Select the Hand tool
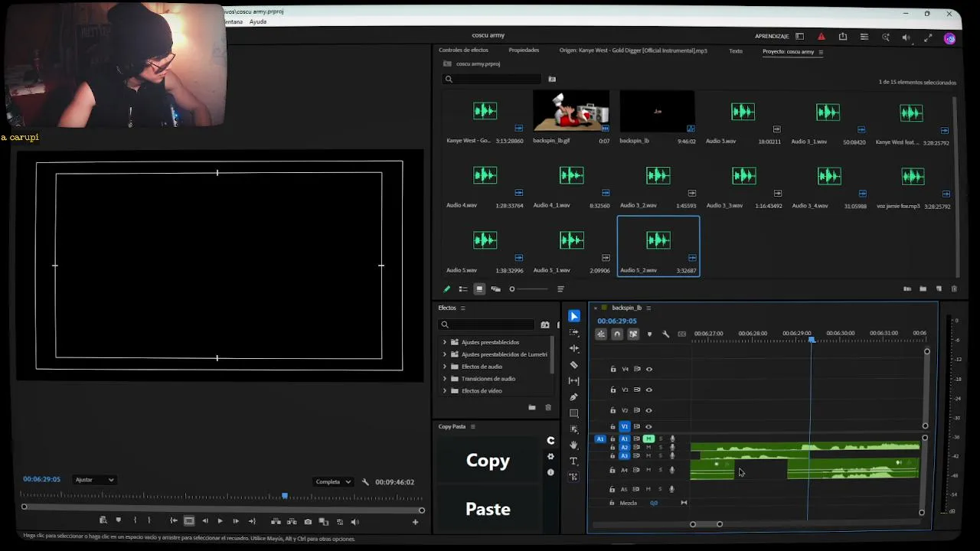Viewport: 980px width, 551px height. click(x=574, y=445)
